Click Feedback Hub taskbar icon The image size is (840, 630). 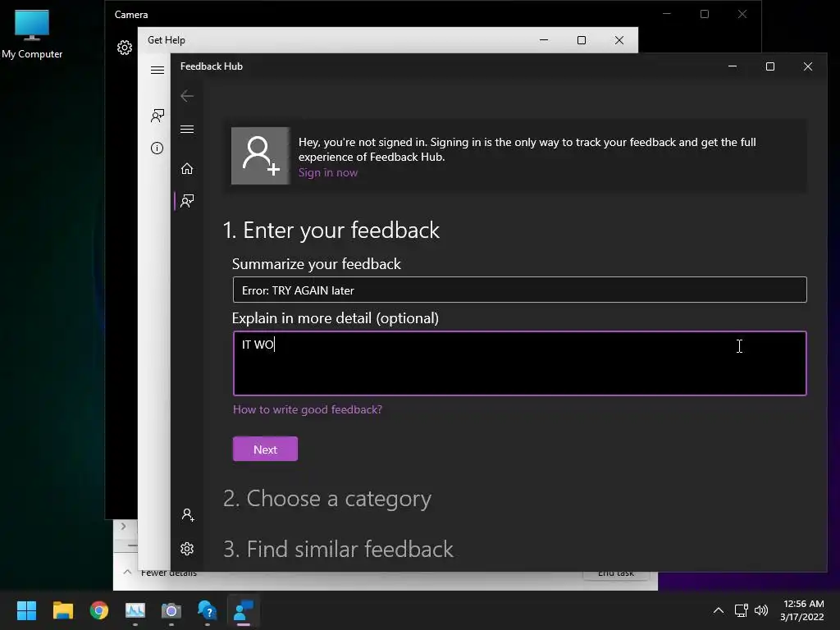(243, 610)
